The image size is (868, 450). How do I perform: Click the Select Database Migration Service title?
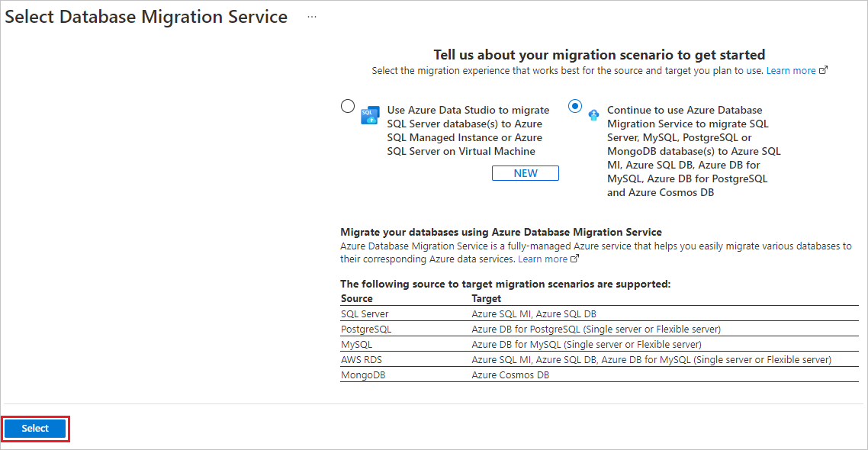point(146,17)
